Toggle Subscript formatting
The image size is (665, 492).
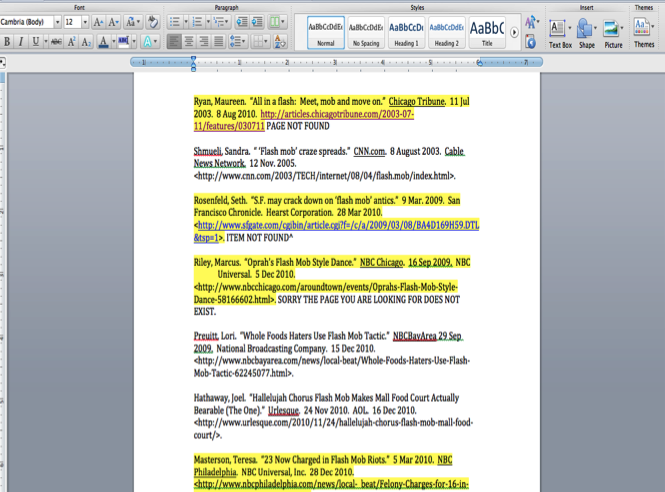click(86, 42)
